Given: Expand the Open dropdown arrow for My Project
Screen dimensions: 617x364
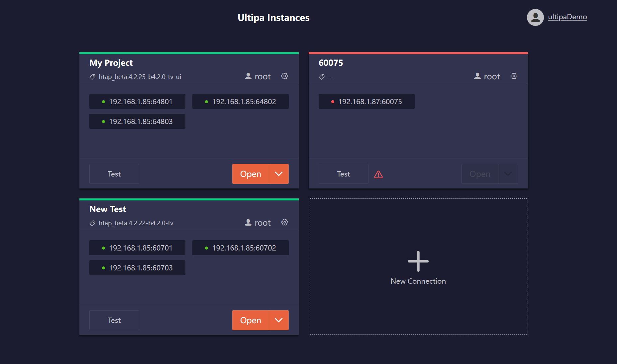Looking at the screenshot, I should point(279,174).
